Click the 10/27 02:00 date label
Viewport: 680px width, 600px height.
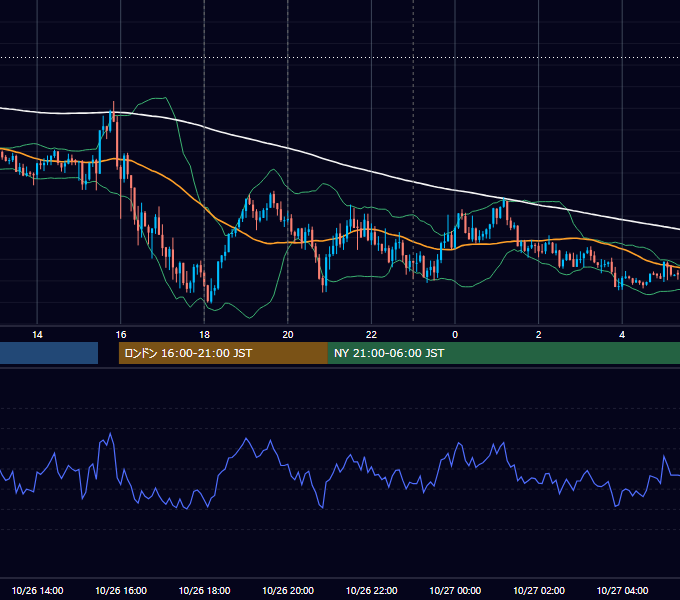pyautogui.click(x=539, y=590)
